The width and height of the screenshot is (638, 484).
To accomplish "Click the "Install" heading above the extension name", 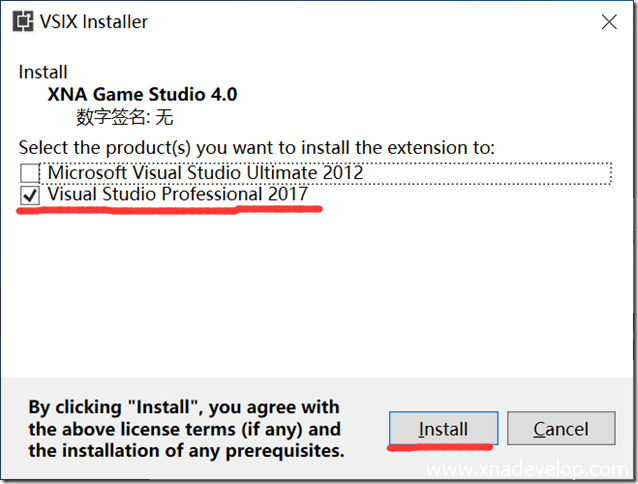I will pos(44,72).
